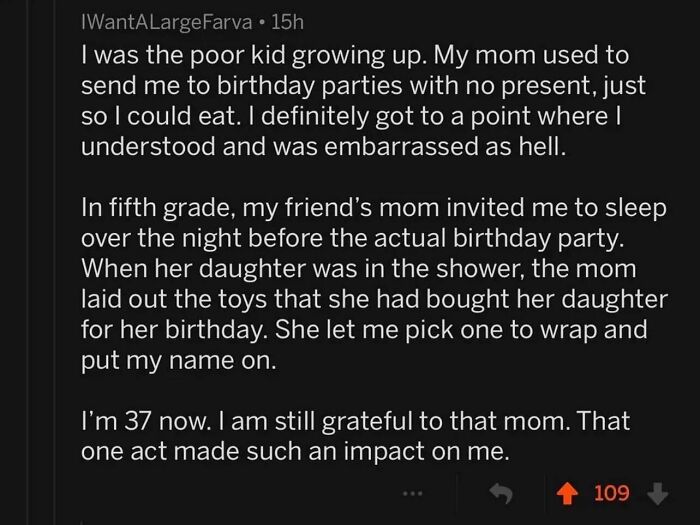The height and width of the screenshot is (525, 700).
Task: Click the line "understood and was embarrassed as hell."
Action: [x=324, y=146]
